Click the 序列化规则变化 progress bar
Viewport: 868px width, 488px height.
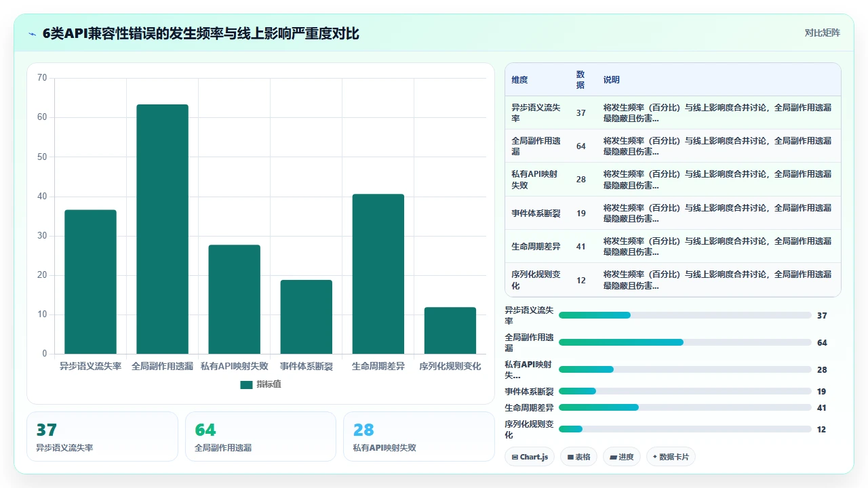[x=685, y=429]
